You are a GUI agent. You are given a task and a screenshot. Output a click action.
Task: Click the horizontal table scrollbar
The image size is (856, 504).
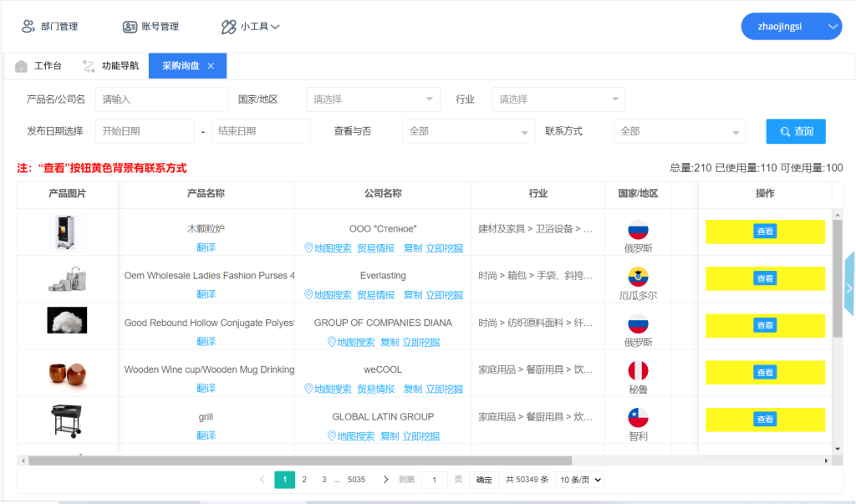pos(299,461)
